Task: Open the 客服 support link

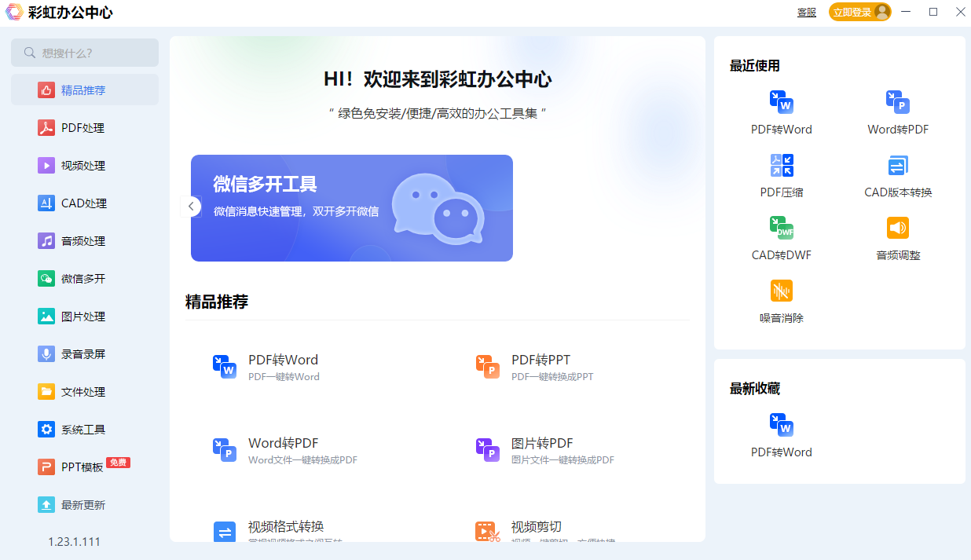Action: click(807, 13)
